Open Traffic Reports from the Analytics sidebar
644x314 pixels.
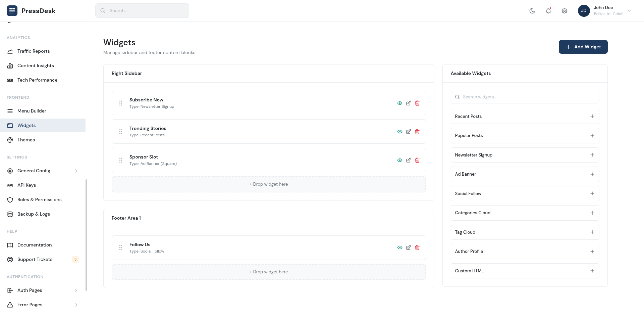[33, 51]
